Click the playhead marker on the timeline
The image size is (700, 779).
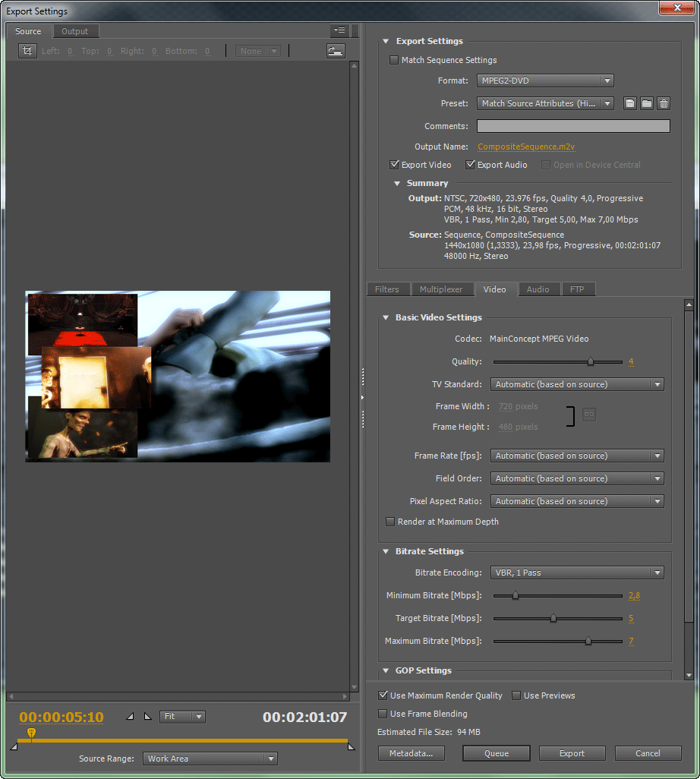31,733
